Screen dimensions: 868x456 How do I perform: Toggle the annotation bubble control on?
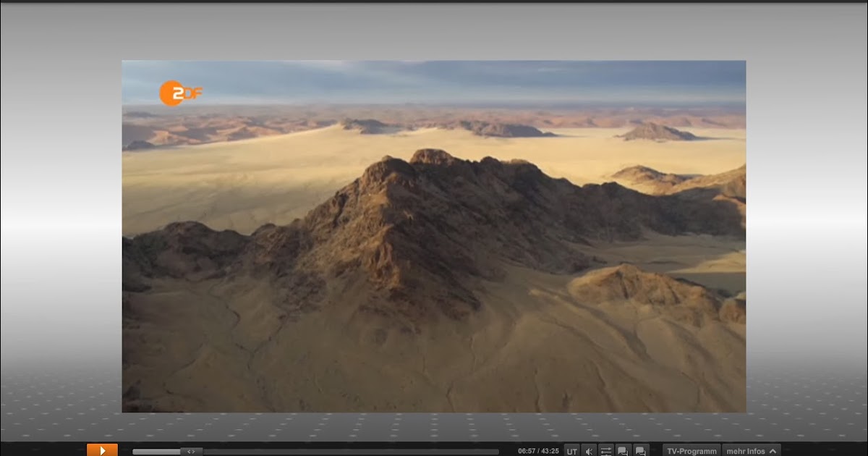coord(623,450)
